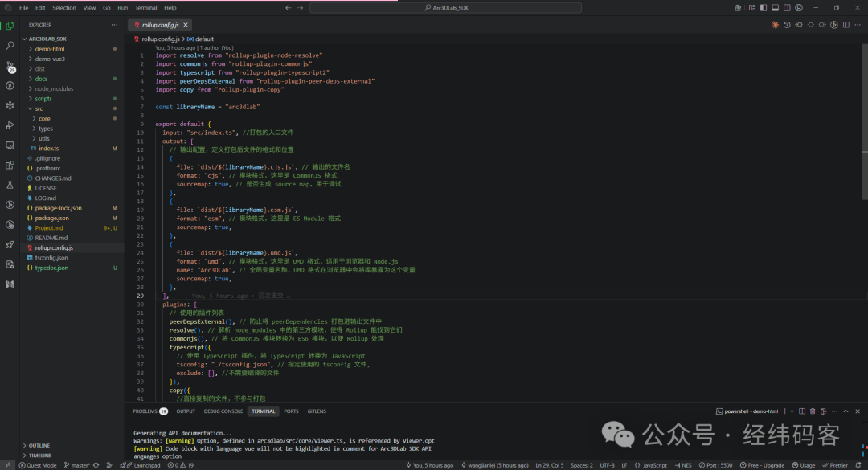Open the Accounts profile icon in title bar
The width and height of the screenshot is (868, 470).
pyautogui.click(x=799, y=8)
